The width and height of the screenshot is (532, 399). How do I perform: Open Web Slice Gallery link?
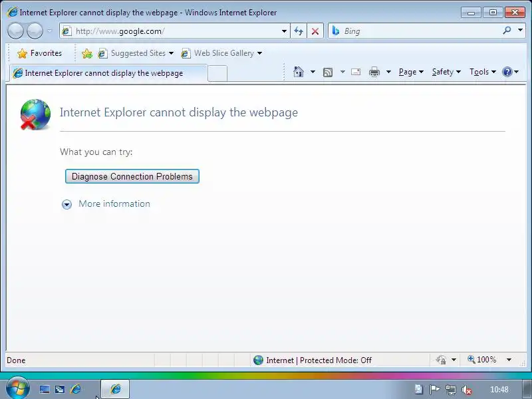pos(218,53)
